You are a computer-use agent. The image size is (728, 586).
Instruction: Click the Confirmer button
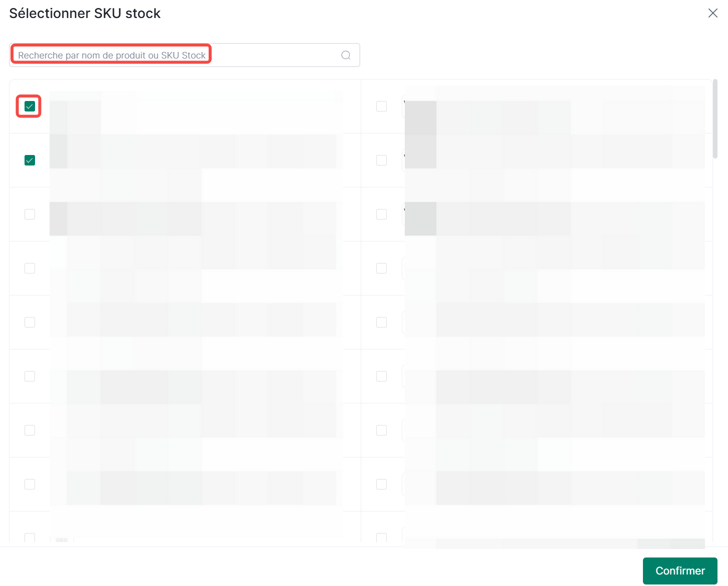click(x=679, y=570)
